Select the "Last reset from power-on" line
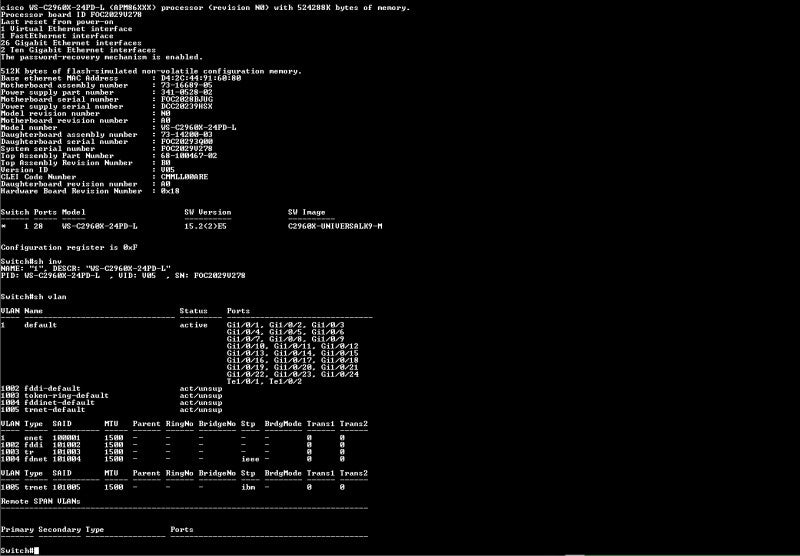 click(57, 22)
